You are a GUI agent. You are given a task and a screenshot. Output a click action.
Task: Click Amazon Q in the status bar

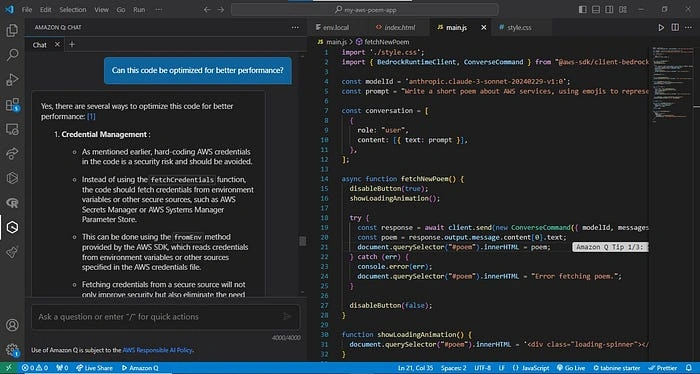point(140,368)
